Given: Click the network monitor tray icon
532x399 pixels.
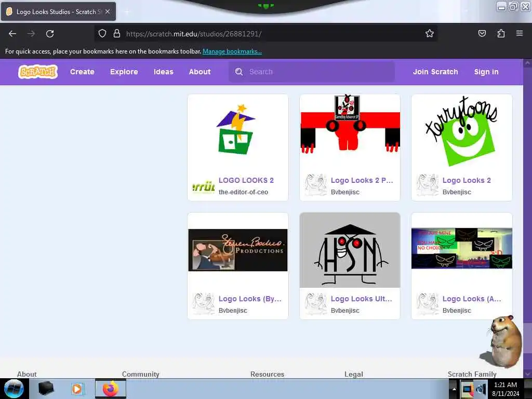Looking at the screenshot, I should [467, 390].
